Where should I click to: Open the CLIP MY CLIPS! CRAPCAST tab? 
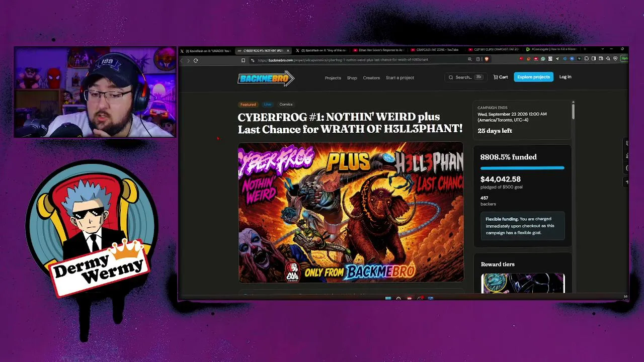(x=493, y=50)
